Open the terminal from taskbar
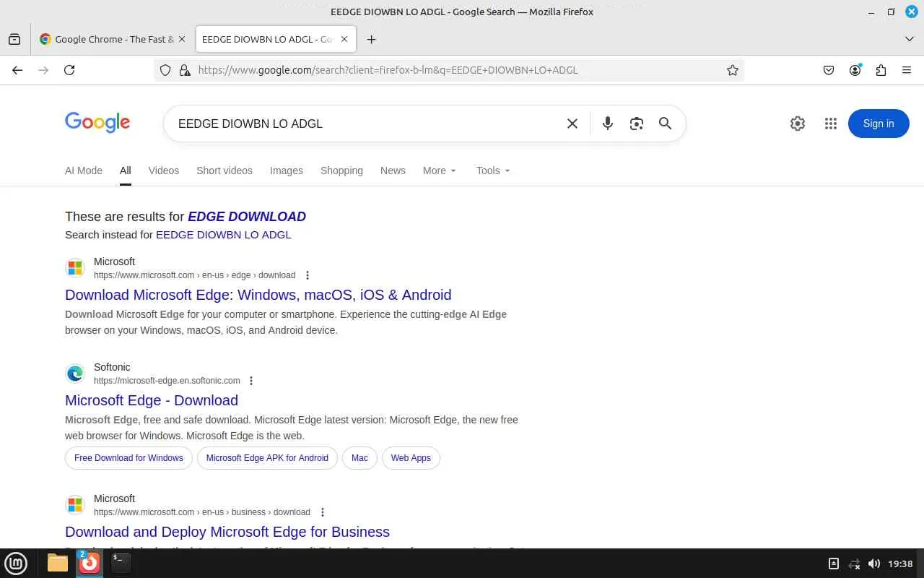Screen dimensions: 924x578 pos(121,562)
